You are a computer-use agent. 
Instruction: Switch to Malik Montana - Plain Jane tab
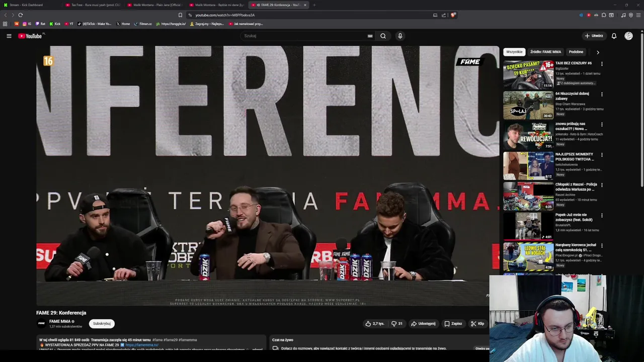point(154,5)
